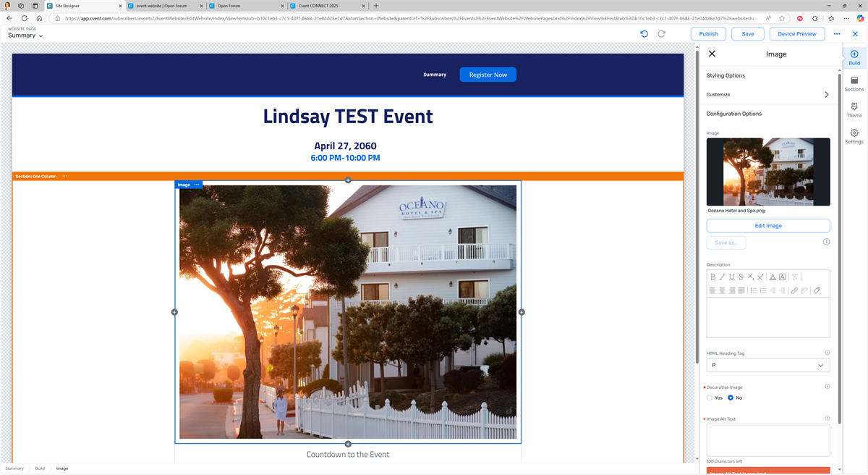
Task: Click Summary in bottom breadcrumb
Action: 14,468
